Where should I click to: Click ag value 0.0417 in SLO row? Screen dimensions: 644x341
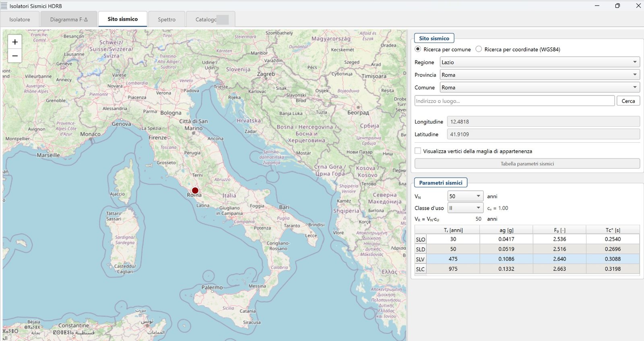[x=506, y=239]
